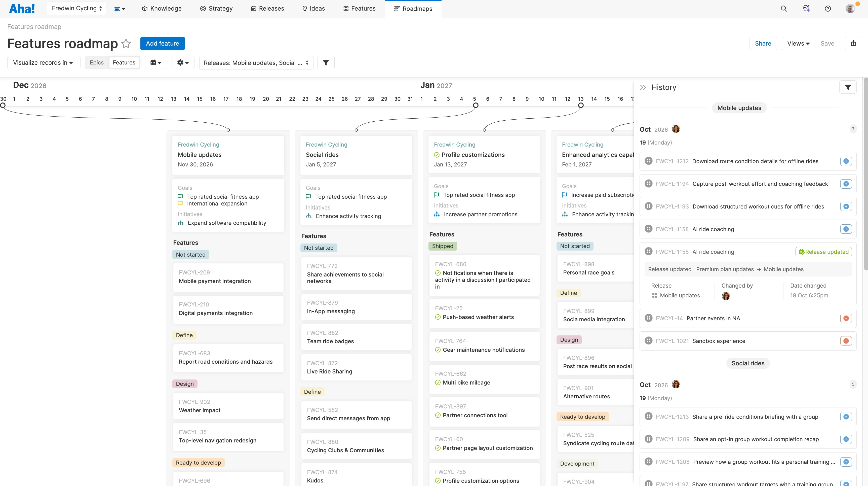The width and height of the screenshot is (868, 486).
Task: Open the user profile avatar
Action: click(850, 8)
